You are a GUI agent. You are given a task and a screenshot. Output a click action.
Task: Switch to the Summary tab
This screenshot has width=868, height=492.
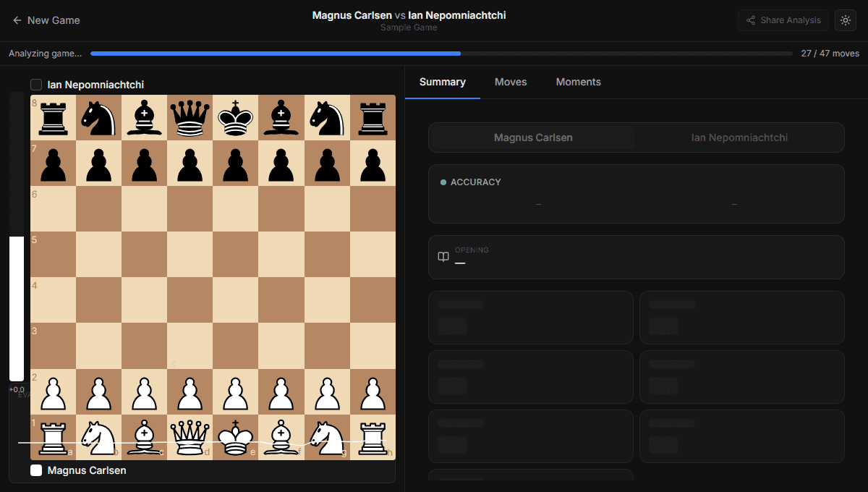pyautogui.click(x=443, y=82)
